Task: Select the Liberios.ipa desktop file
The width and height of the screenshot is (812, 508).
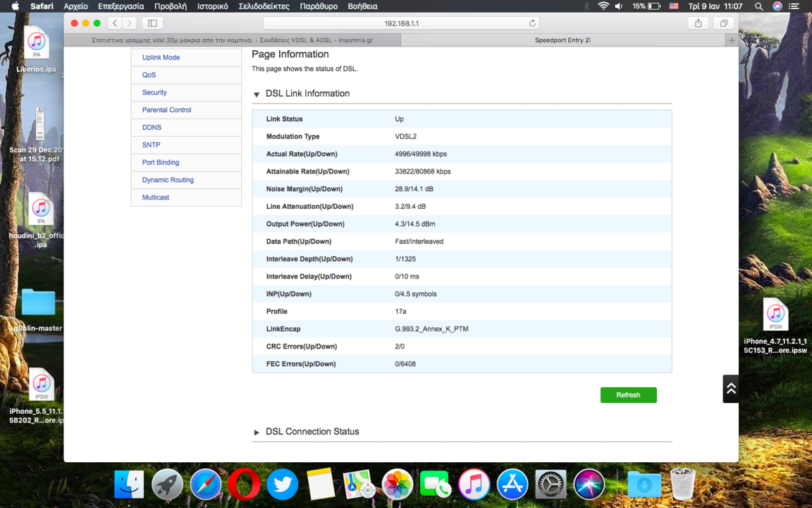Action: pyautogui.click(x=36, y=49)
